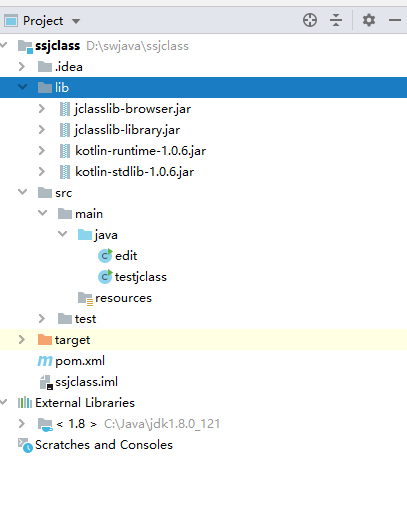407x516 pixels.
Task: Expand jclasslib-browser.jar arrow
Action: click(42, 108)
